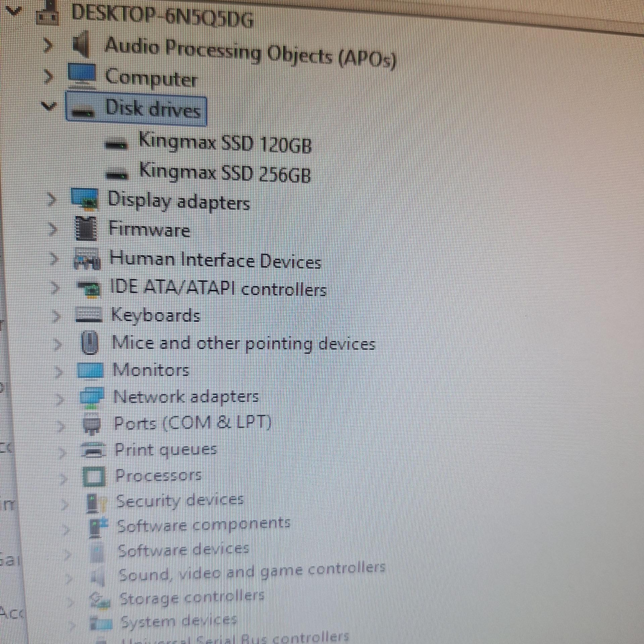Click the Keyboards category icon
The width and height of the screenshot is (644, 644).
click(89, 315)
